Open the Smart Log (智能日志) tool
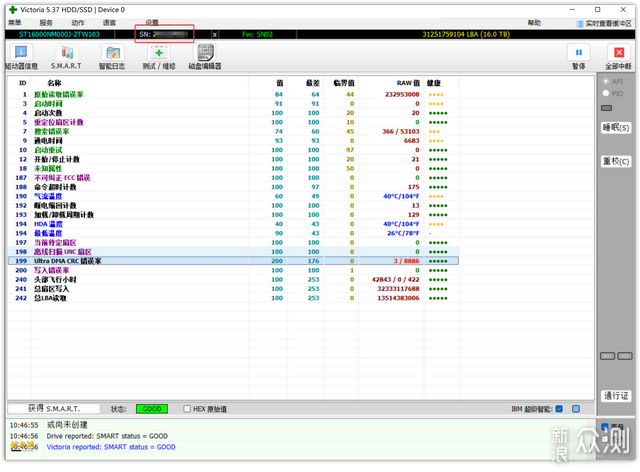 pyautogui.click(x=112, y=57)
